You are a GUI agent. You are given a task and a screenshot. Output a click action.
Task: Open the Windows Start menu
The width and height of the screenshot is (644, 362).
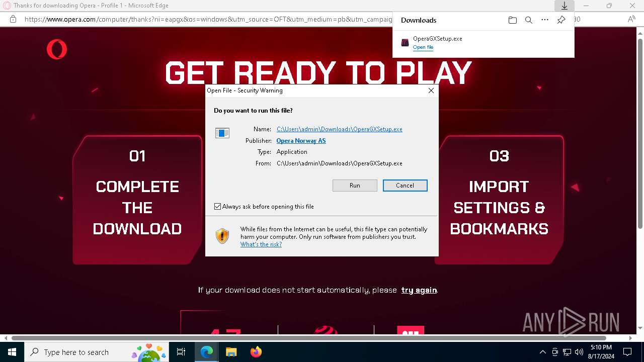pos(12,352)
